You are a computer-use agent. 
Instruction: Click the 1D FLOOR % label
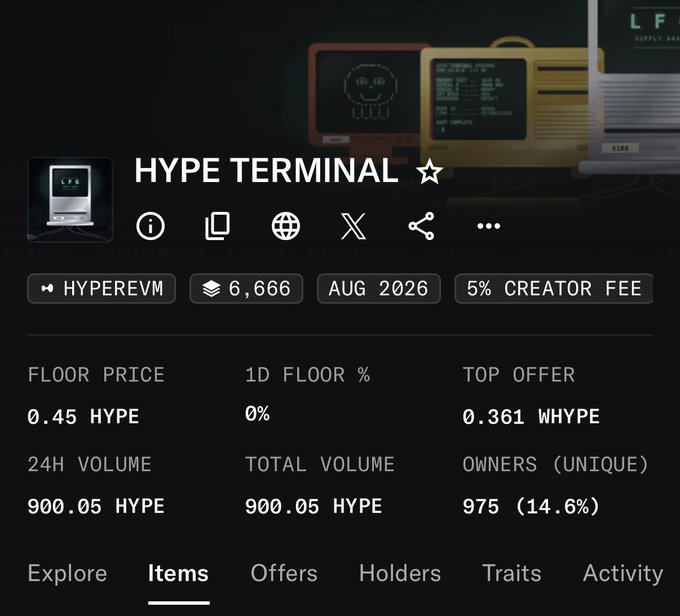coord(307,375)
